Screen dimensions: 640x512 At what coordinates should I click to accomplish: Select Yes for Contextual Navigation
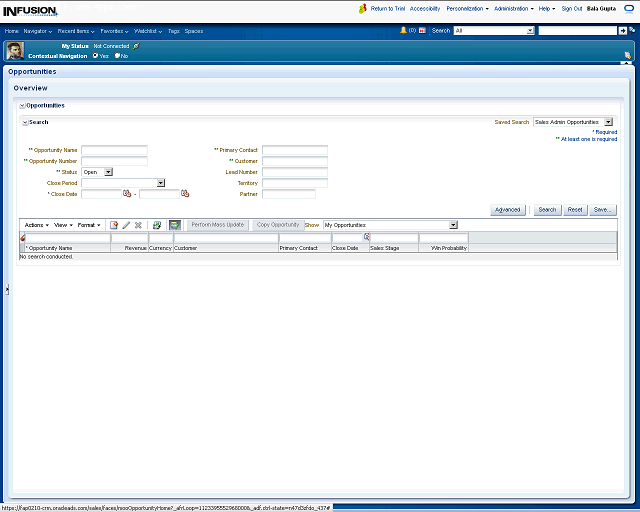point(96,56)
